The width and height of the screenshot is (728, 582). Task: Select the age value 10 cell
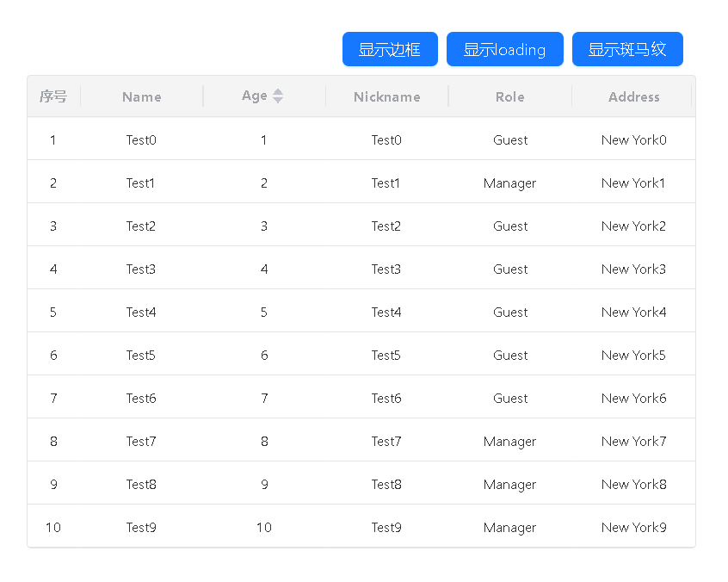pos(263,527)
